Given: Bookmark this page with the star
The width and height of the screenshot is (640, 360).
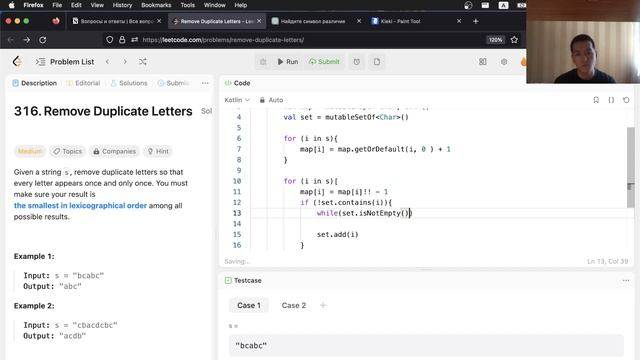Looking at the screenshot, I should 514,40.
